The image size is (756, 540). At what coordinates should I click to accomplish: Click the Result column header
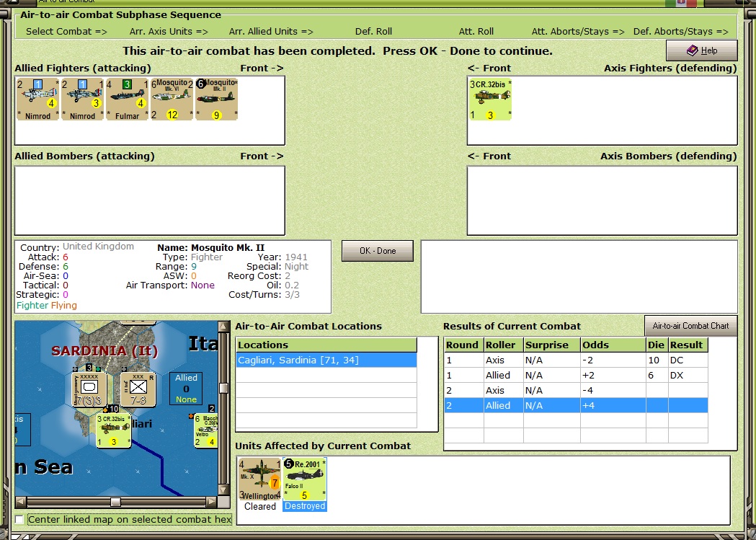coord(688,345)
